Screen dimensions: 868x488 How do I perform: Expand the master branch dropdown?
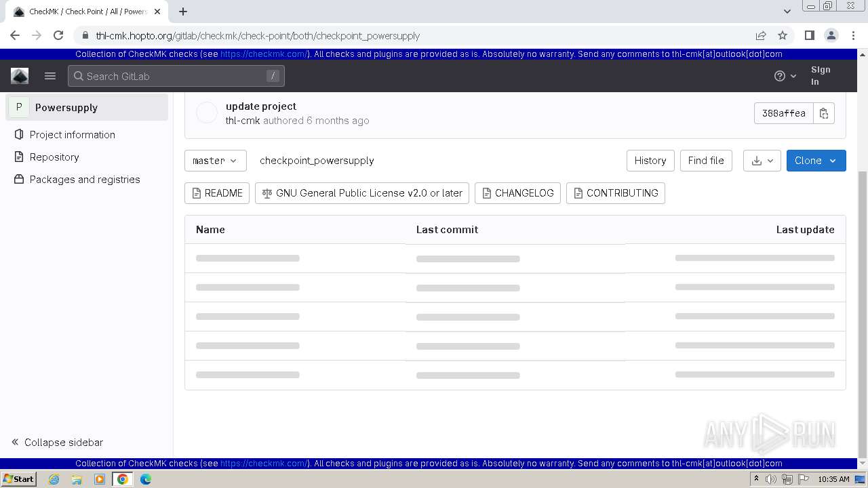pyautogui.click(x=215, y=161)
